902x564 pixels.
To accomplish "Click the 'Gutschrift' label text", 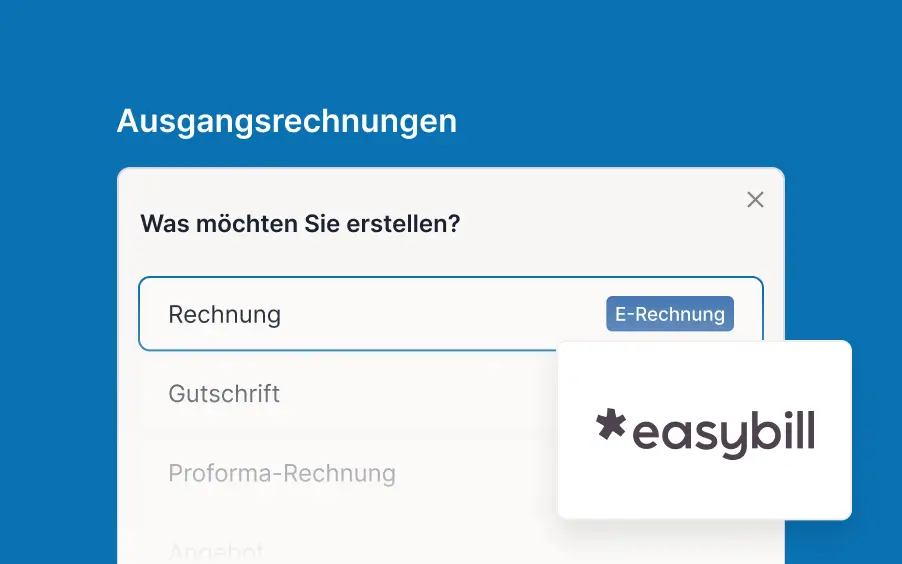I will click(224, 393).
